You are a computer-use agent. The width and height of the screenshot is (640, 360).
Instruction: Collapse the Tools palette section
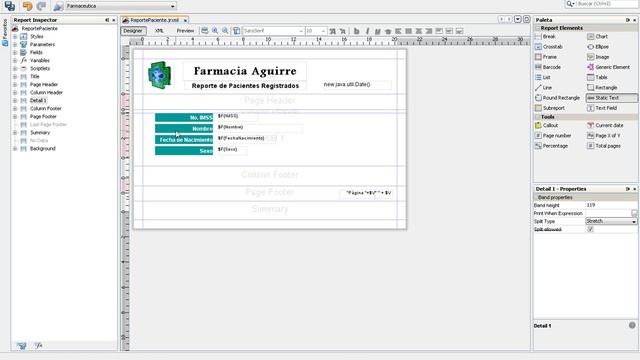537,117
